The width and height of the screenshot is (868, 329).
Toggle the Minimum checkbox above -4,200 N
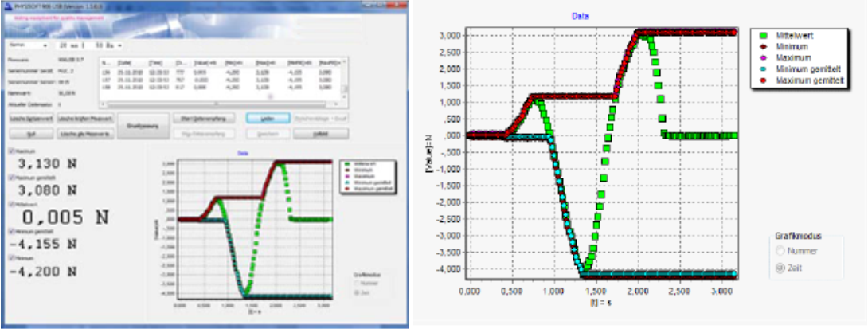coord(10,258)
